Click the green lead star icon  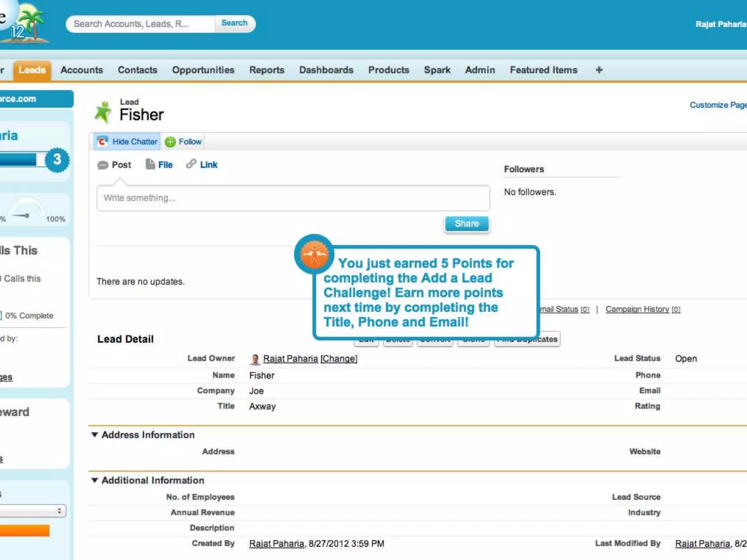[x=103, y=112]
